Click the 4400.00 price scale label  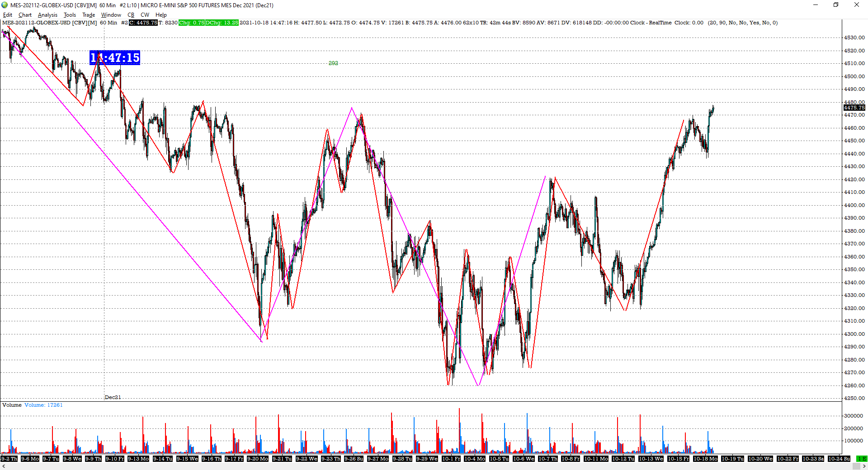(854, 205)
